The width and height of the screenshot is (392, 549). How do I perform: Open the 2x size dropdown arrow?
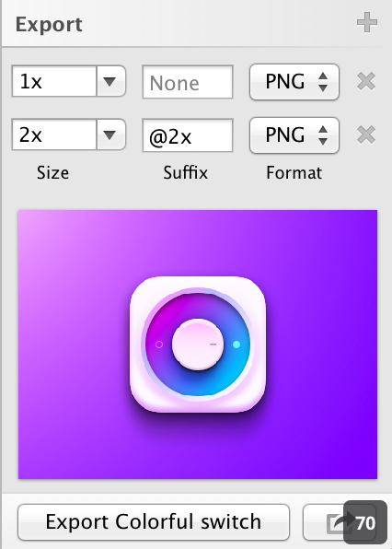110,134
